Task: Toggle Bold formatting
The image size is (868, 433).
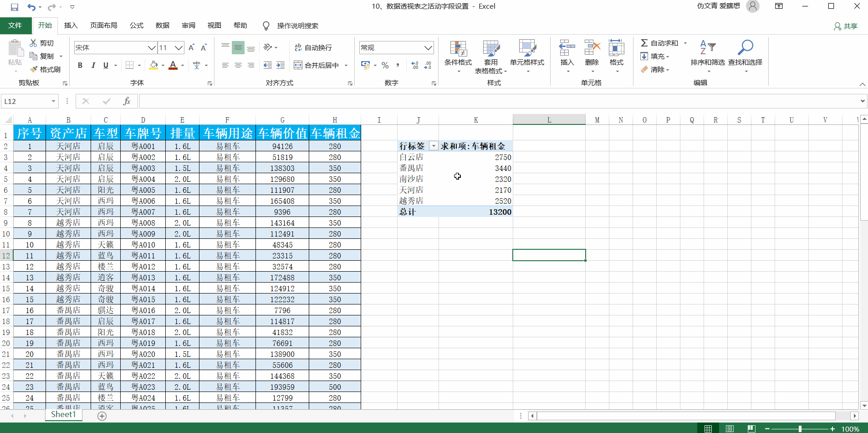Action: pos(80,65)
